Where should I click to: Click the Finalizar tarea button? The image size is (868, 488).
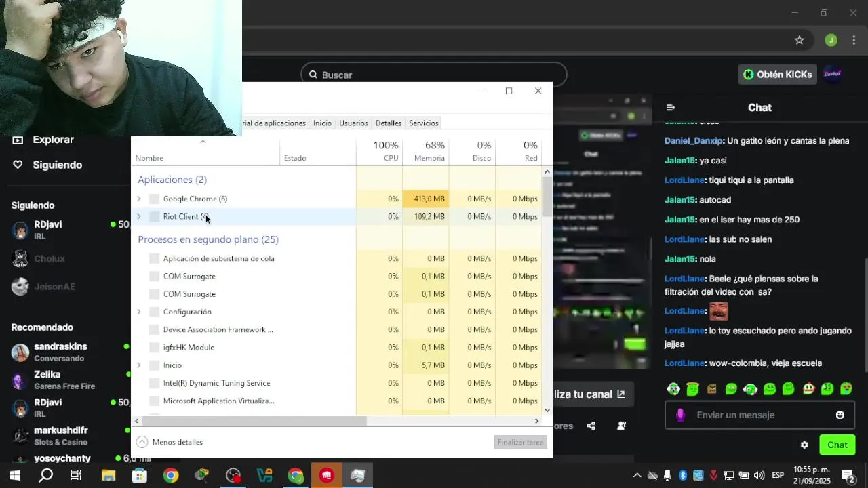click(x=520, y=442)
